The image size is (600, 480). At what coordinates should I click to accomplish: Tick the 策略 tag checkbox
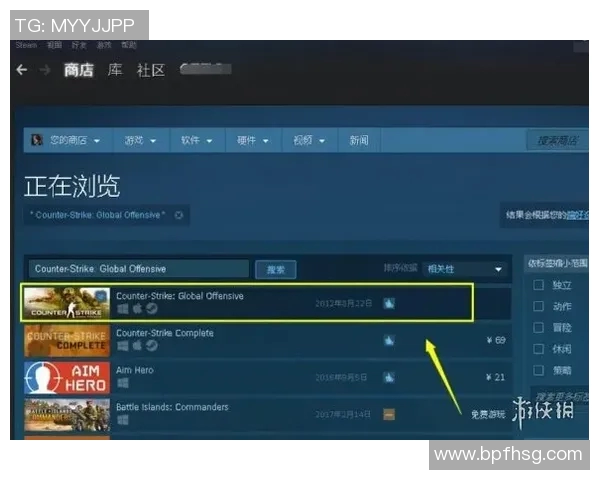coord(538,370)
